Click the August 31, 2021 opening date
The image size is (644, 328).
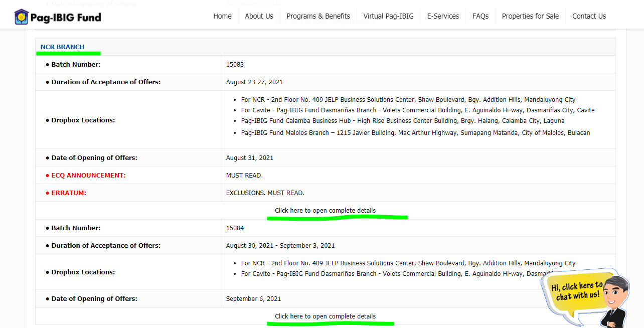250,158
